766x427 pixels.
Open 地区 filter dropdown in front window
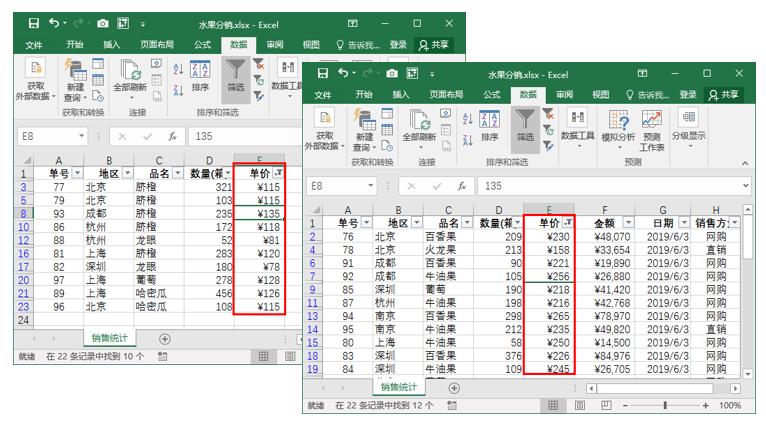click(x=417, y=223)
